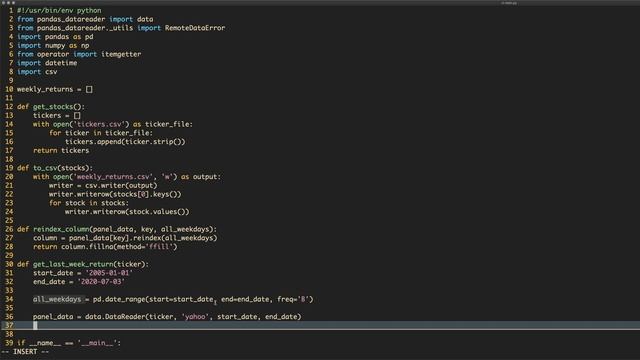Click the cursor block on line 37
640x360 pixels.
point(35,325)
